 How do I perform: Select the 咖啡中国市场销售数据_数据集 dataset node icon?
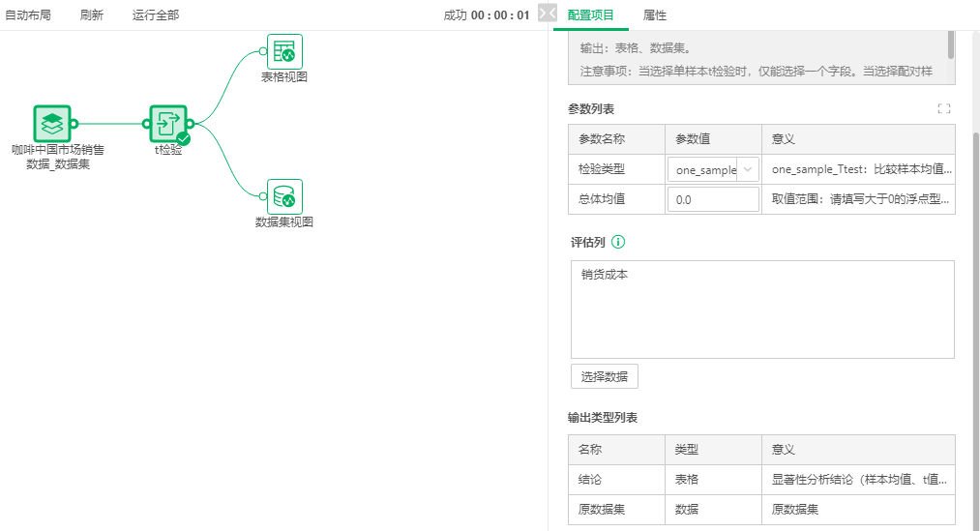52,124
